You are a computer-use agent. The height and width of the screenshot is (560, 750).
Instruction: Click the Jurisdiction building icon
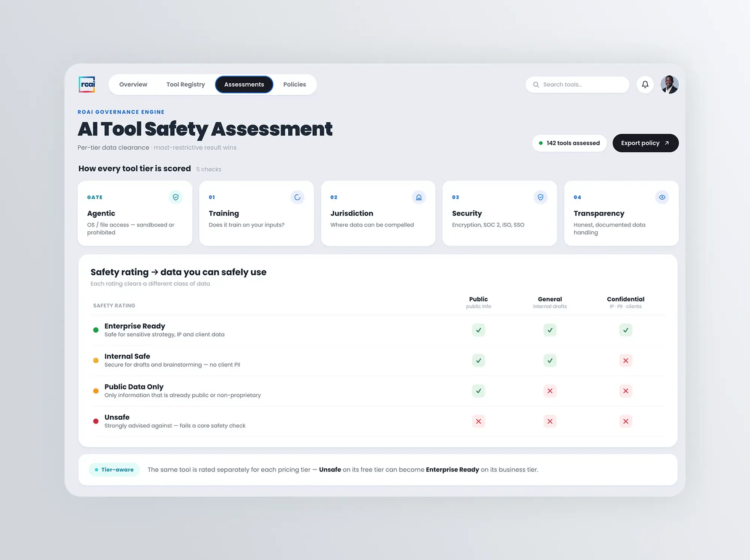click(x=419, y=197)
